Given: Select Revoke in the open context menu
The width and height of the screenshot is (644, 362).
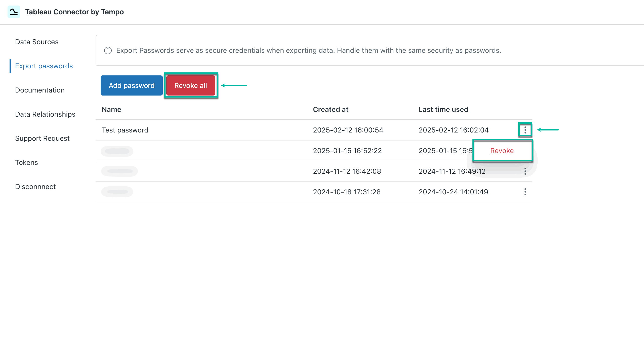Looking at the screenshot, I should 502,151.
